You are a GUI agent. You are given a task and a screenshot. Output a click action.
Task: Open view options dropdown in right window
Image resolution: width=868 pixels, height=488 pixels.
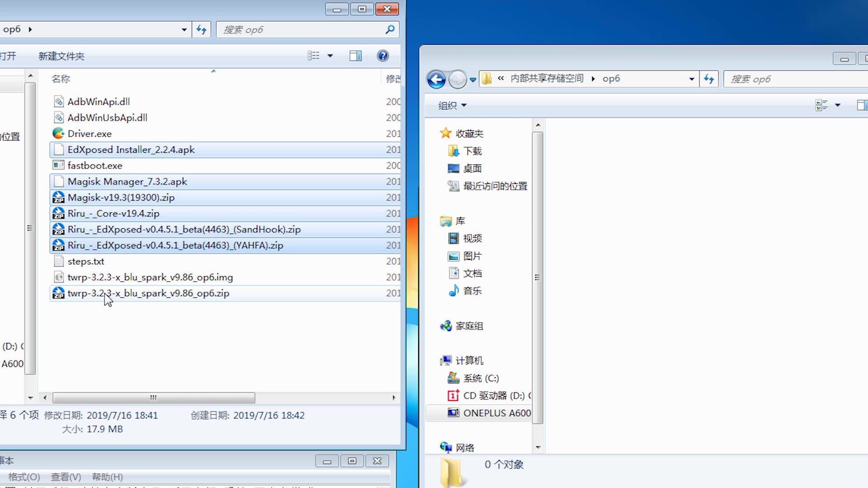point(837,105)
